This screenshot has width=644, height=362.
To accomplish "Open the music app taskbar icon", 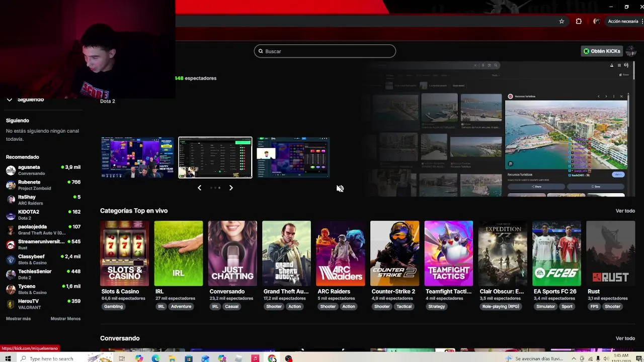I will pyautogui.click(x=255, y=358).
